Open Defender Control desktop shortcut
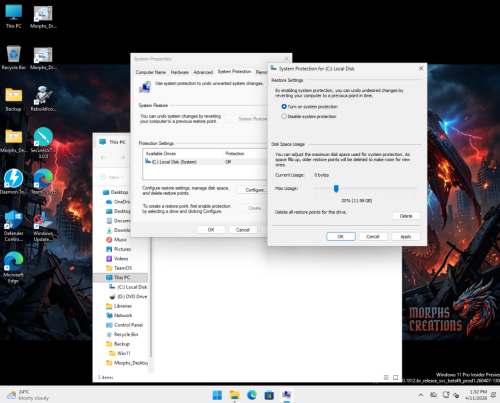The height and width of the screenshot is (403, 500). [14, 226]
